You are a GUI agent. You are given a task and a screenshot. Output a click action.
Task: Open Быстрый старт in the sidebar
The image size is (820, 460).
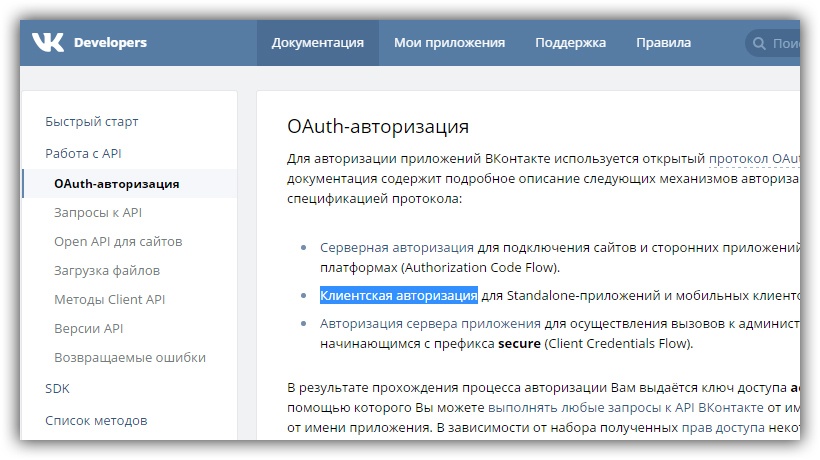92,122
